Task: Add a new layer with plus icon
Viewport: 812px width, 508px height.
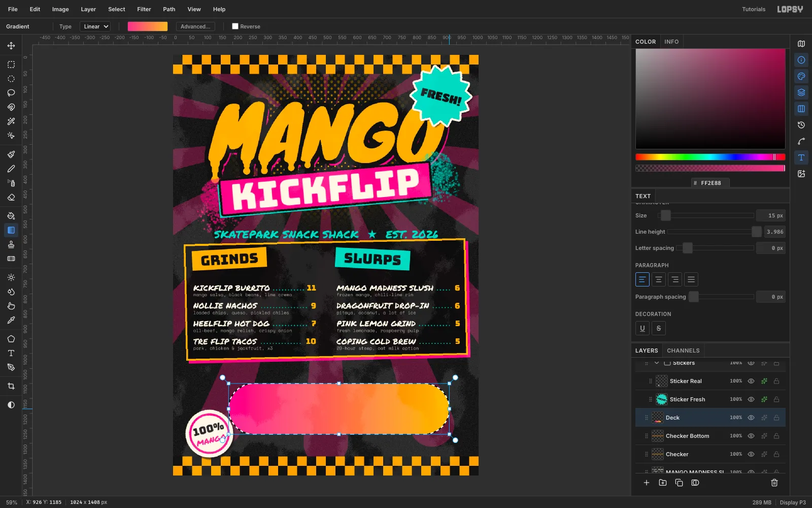Action: (x=647, y=483)
